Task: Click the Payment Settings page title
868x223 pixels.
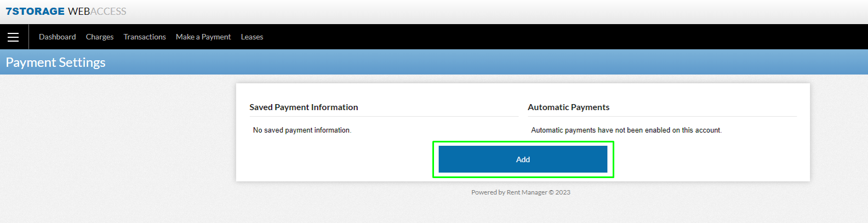Action: 56,62
